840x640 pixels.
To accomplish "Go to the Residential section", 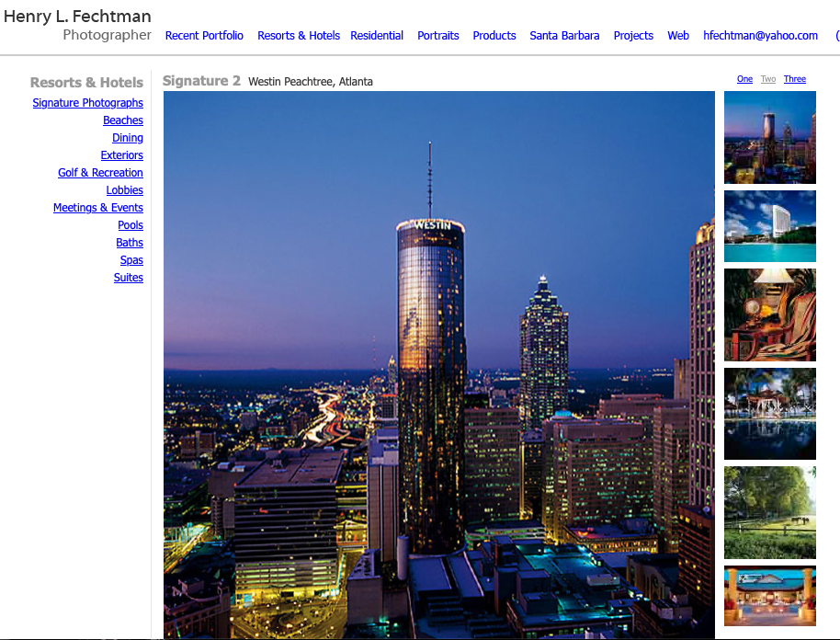I will (x=377, y=36).
